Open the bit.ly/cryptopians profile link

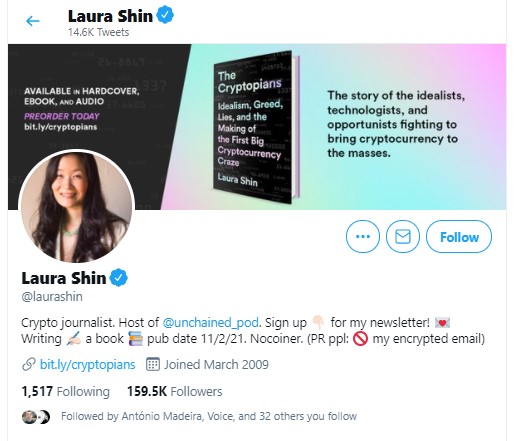pos(87,364)
